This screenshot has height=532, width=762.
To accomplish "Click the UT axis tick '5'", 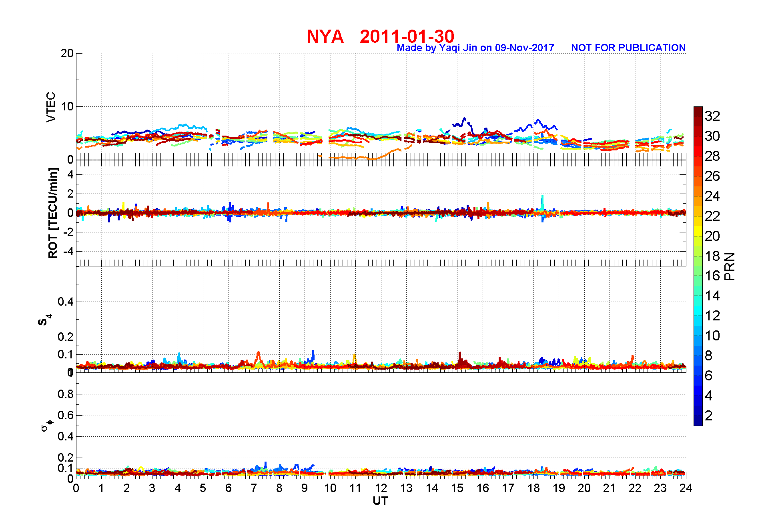I will [x=203, y=488].
